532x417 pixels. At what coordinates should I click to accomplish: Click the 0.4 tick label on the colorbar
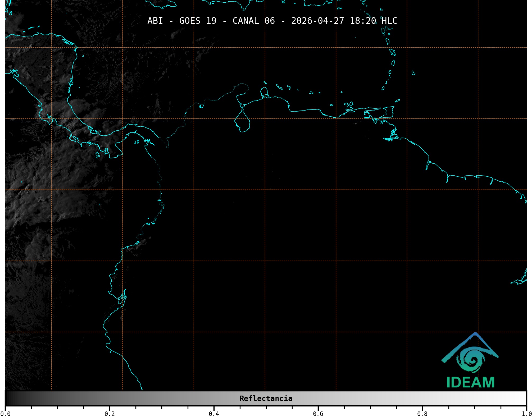(214, 414)
